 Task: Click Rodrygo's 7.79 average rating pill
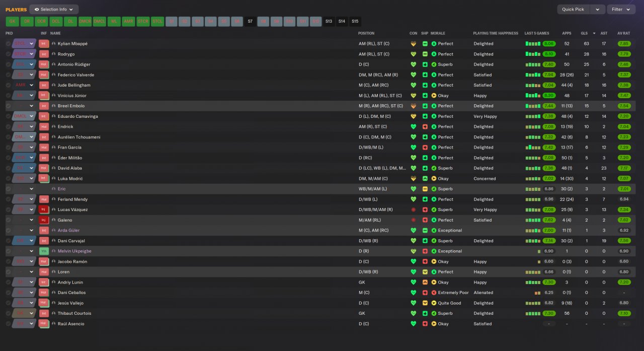[624, 54]
